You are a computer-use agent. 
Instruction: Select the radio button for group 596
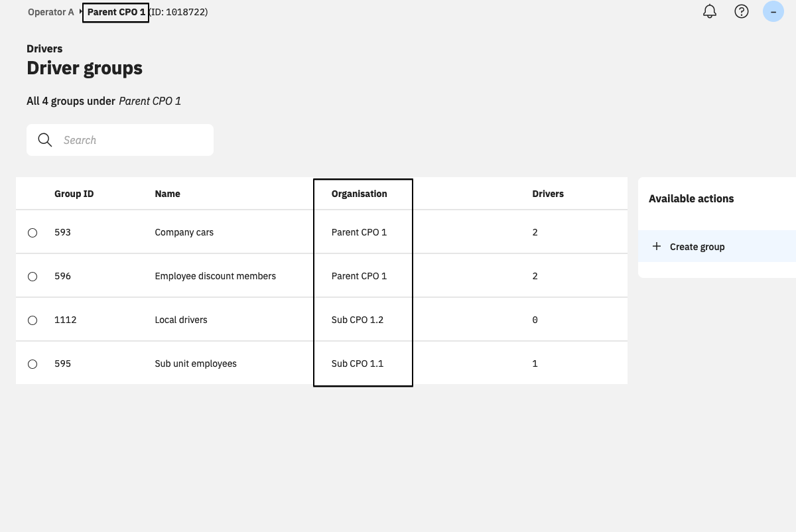tap(33, 277)
